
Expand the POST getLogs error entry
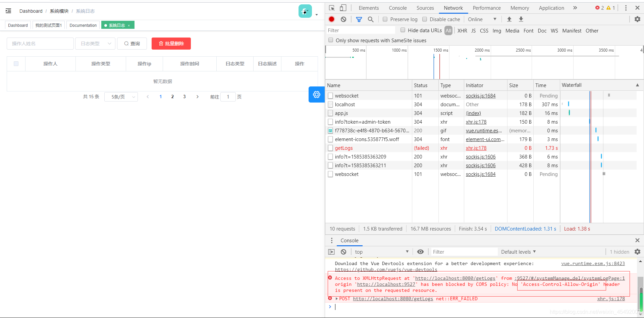tap(336, 299)
